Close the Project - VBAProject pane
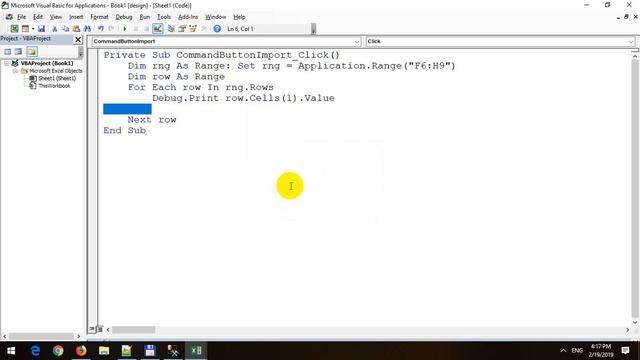The width and height of the screenshot is (640, 360). coord(78,40)
